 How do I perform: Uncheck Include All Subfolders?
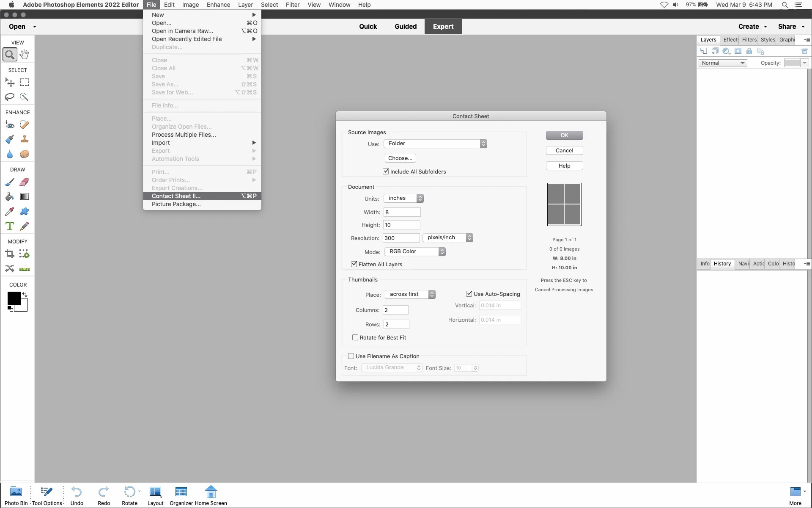(386, 171)
